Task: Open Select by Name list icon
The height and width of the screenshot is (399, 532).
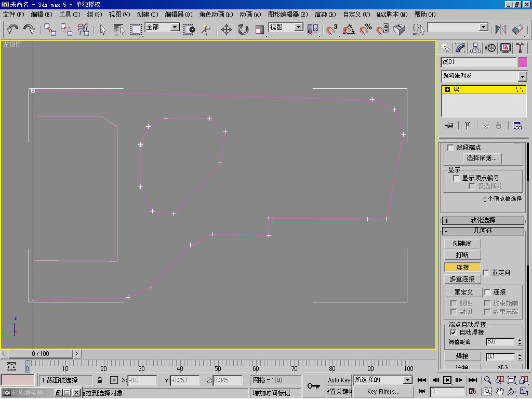Action: 119,30
